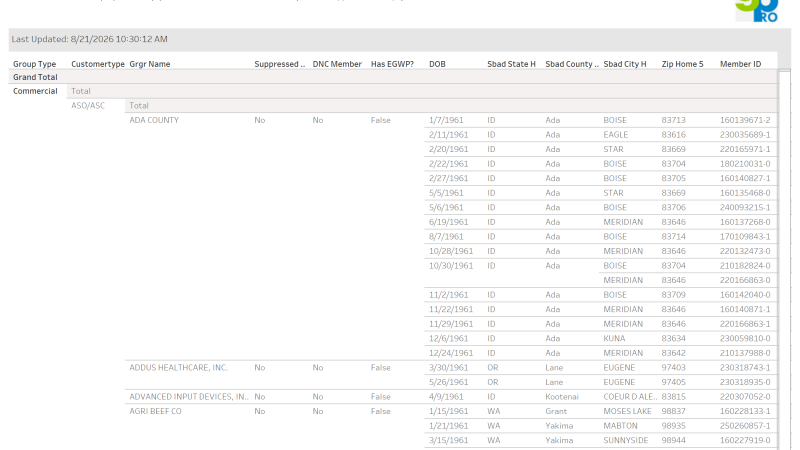Select zip code 83634
Viewport: 800px width, 450px height.
click(x=673, y=338)
